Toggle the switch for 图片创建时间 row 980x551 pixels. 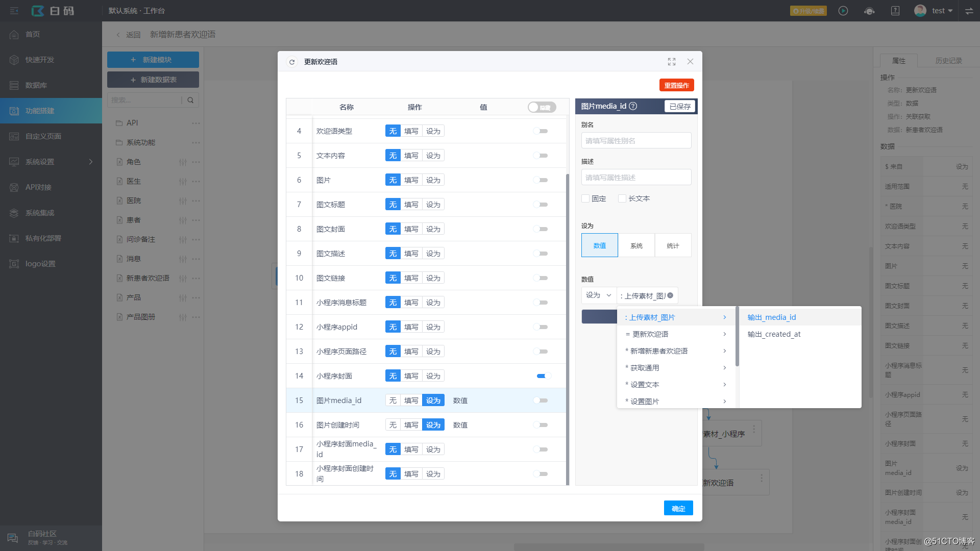[541, 425]
